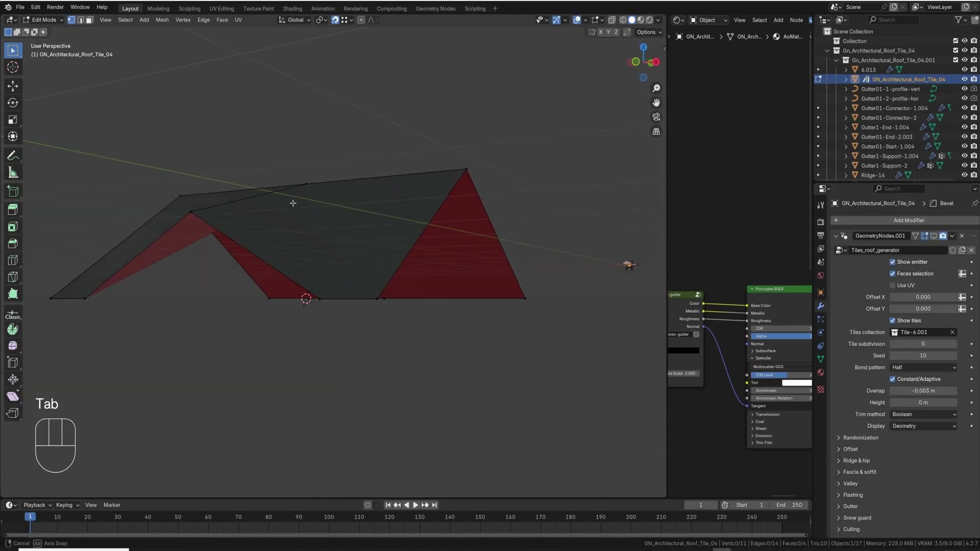Hide the 6.013 object in outliner

[964, 69]
